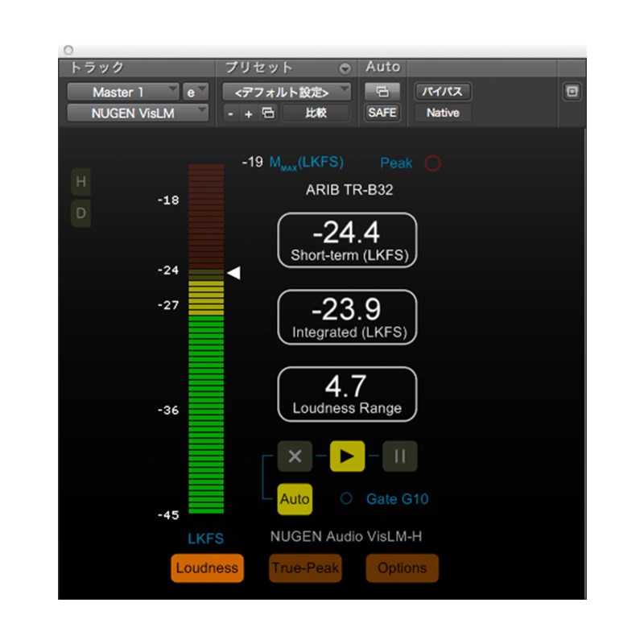Click the loudness meter bar

point(206,339)
